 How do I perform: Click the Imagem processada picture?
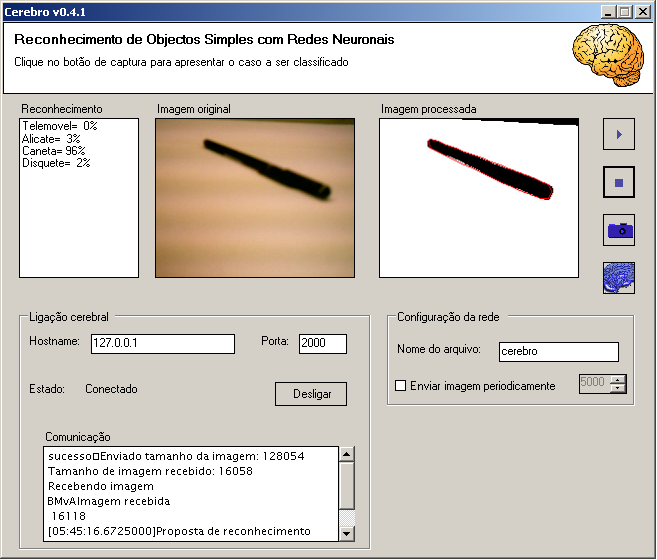click(479, 198)
